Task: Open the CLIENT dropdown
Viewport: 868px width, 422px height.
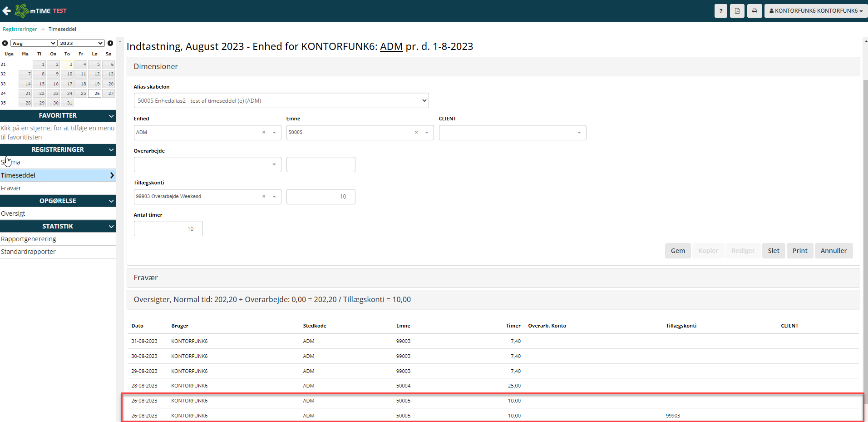Action: coord(512,133)
